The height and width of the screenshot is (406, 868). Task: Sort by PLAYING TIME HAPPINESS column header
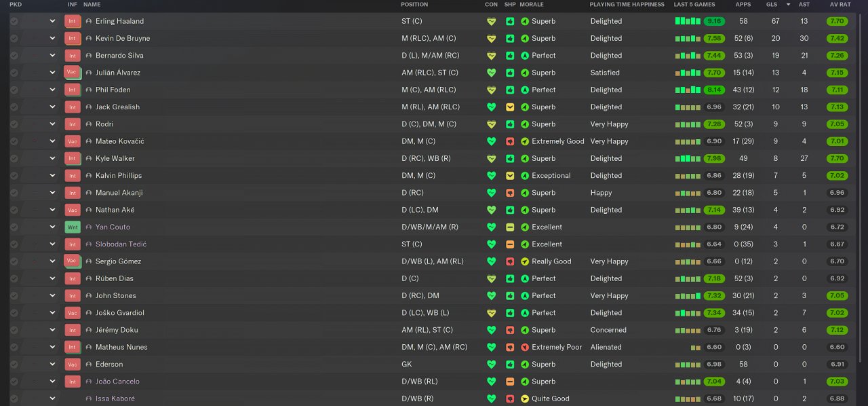pyautogui.click(x=627, y=5)
